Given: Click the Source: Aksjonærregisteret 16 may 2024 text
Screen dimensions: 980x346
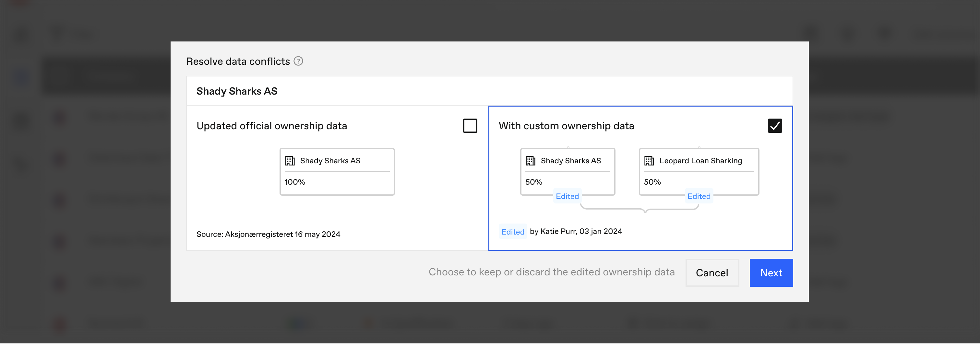Looking at the screenshot, I should pos(268,234).
